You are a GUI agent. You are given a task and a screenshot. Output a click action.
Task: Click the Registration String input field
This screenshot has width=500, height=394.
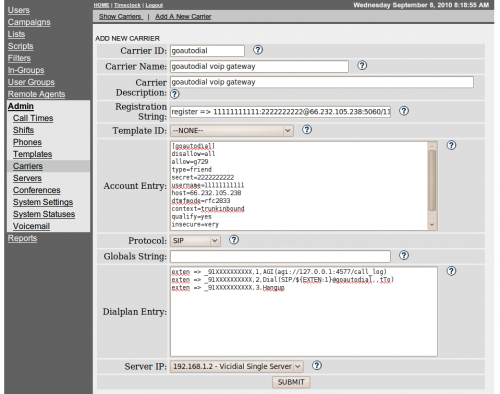point(280,112)
